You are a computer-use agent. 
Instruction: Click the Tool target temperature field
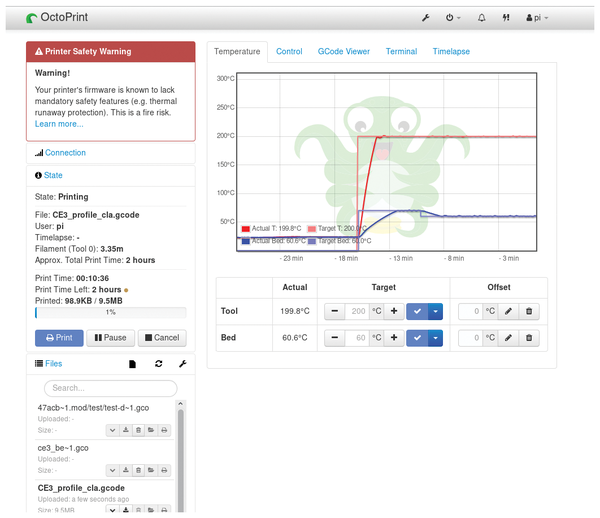click(357, 311)
